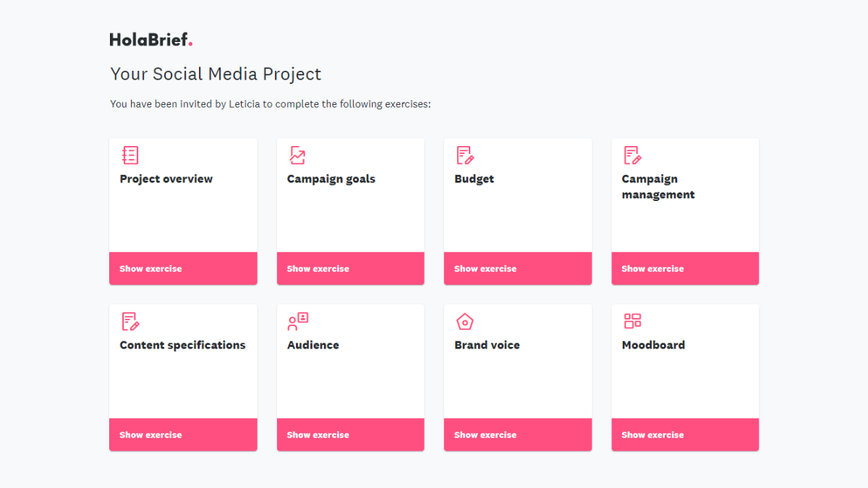868x488 pixels.
Task: Click the Brand voice pentagon icon
Action: pyautogui.click(x=464, y=320)
